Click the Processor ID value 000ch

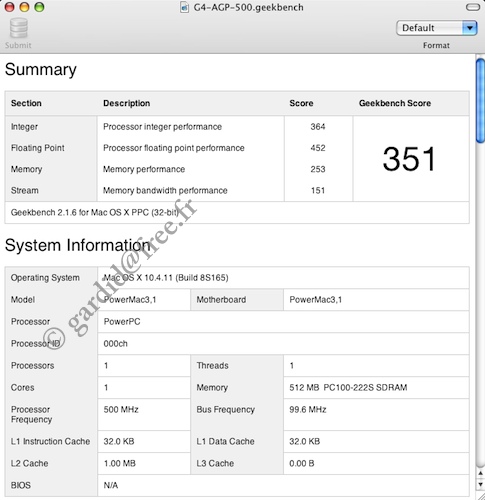(x=115, y=344)
